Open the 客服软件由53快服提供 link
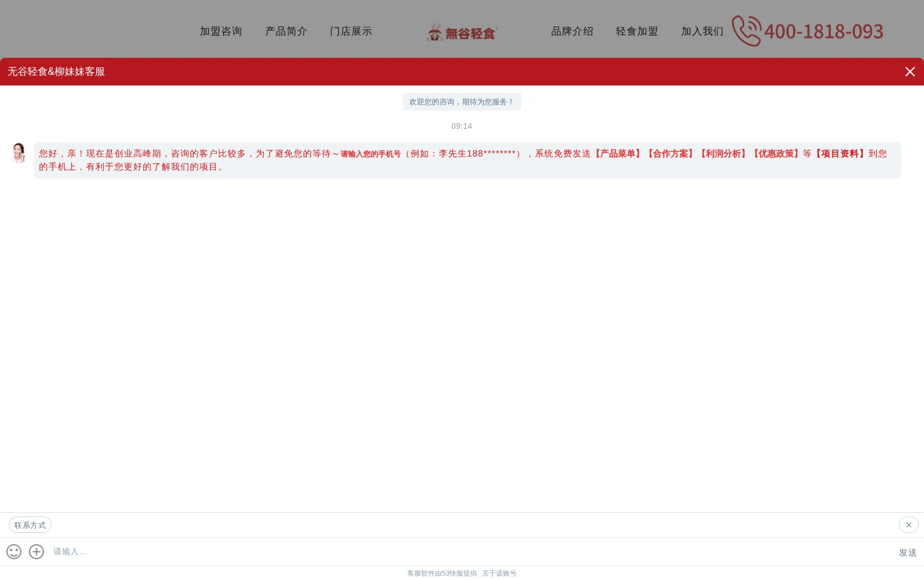Image resolution: width=924 pixels, height=580 pixels. (442, 573)
